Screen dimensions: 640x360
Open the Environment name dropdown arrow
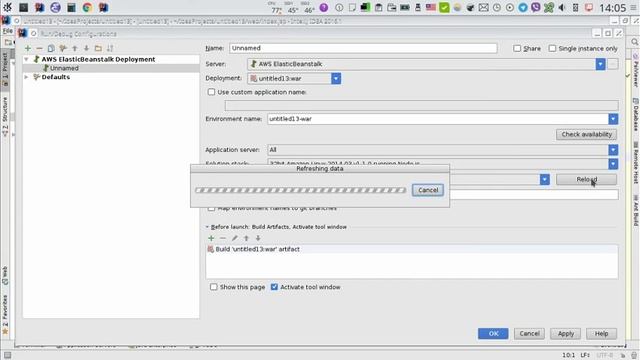[x=613, y=119]
